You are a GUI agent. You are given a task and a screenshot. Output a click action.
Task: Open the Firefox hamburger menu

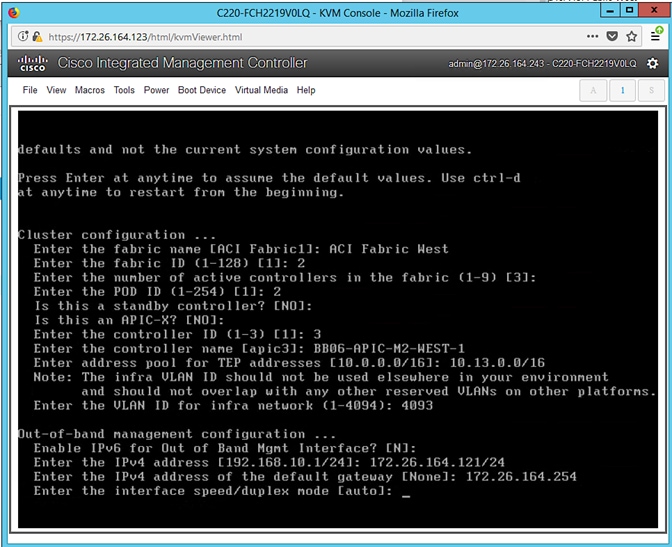click(656, 36)
